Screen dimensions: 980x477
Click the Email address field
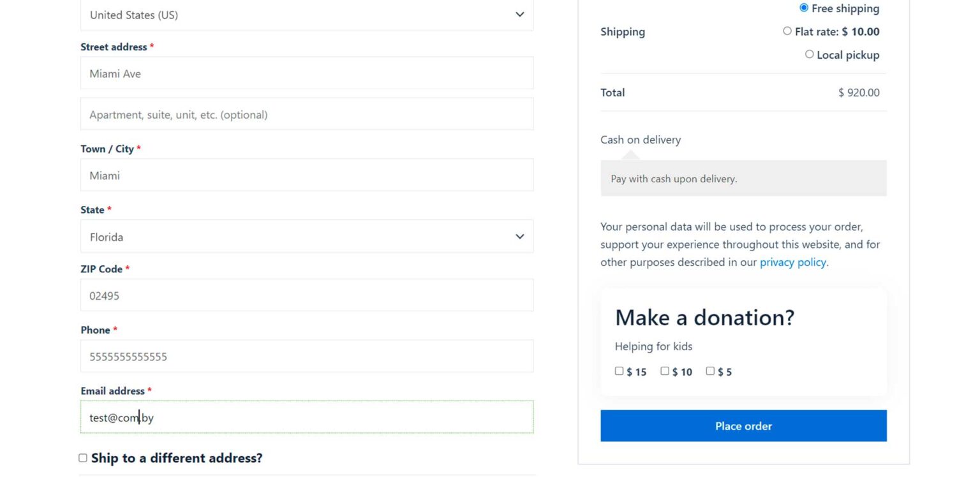(x=306, y=416)
